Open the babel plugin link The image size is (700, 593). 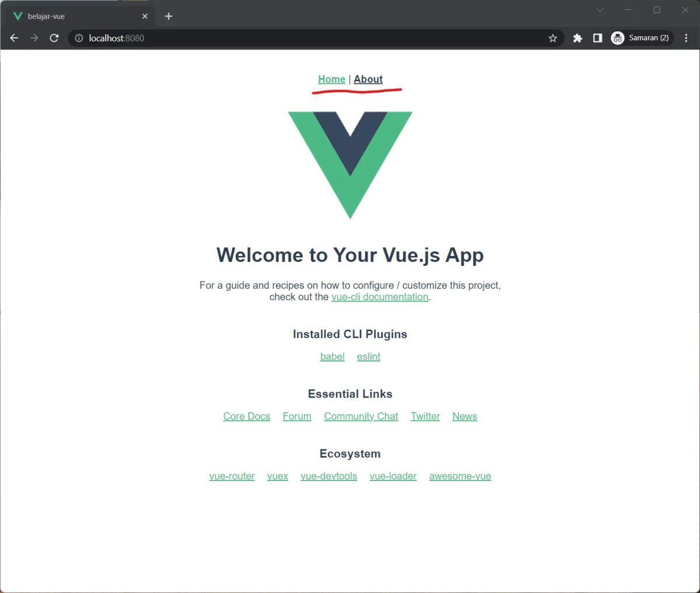332,356
